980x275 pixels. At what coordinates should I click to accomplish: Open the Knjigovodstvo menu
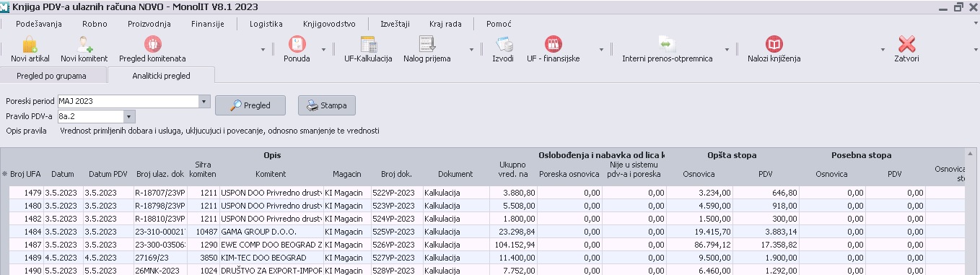[329, 24]
